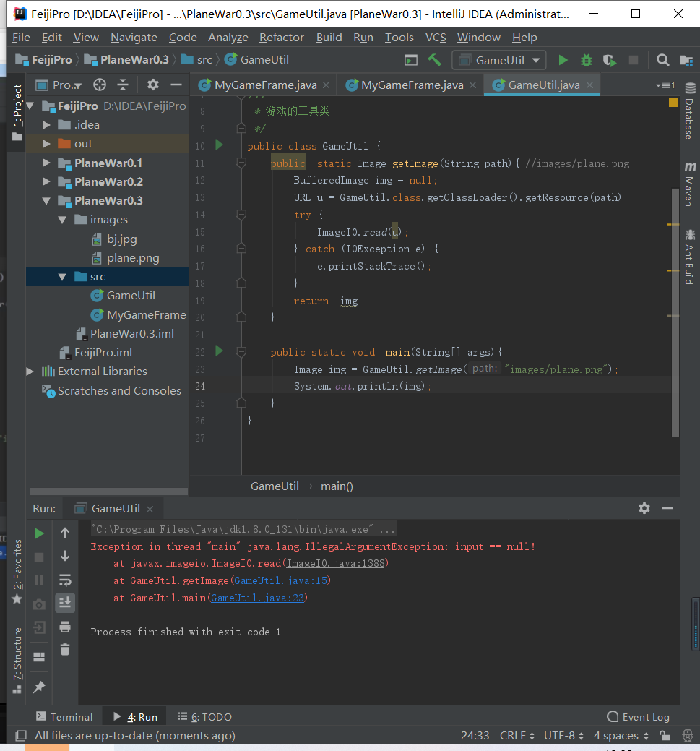This screenshot has height=751, width=700.
Task: Select MyGameFrame class in project tree
Action: (146, 314)
